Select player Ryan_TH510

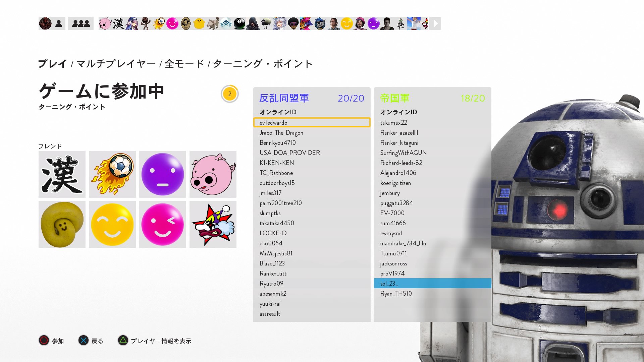[433, 294]
